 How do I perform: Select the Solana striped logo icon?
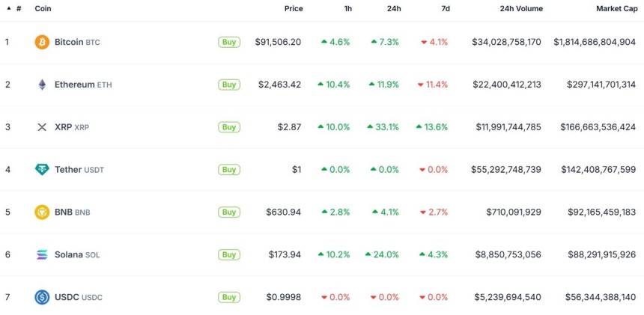42,254
